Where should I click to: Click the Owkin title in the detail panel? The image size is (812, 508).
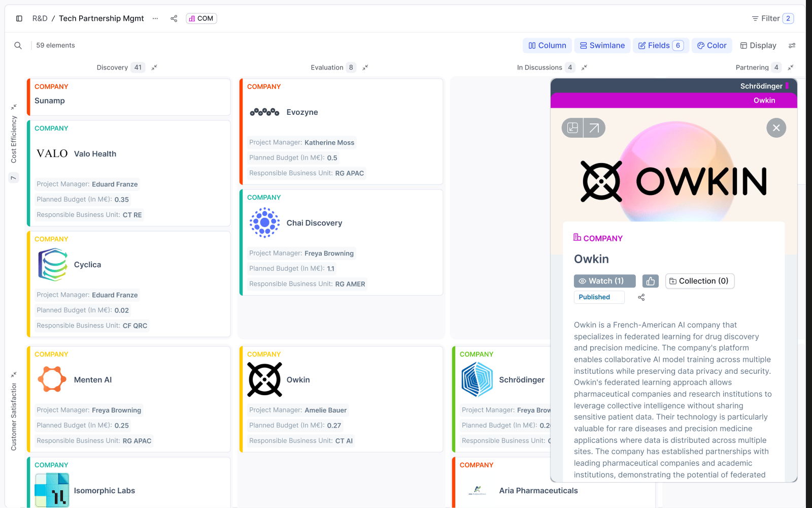tap(591, 259)
